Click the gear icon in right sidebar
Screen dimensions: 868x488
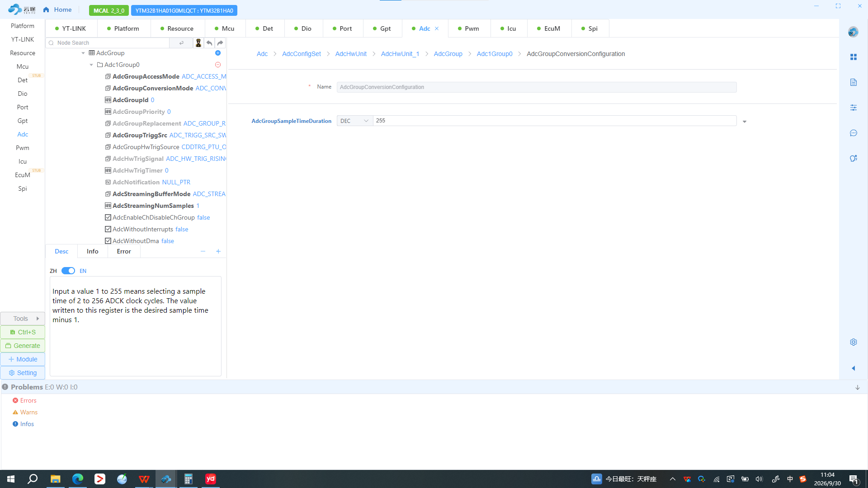pos(854,342)
